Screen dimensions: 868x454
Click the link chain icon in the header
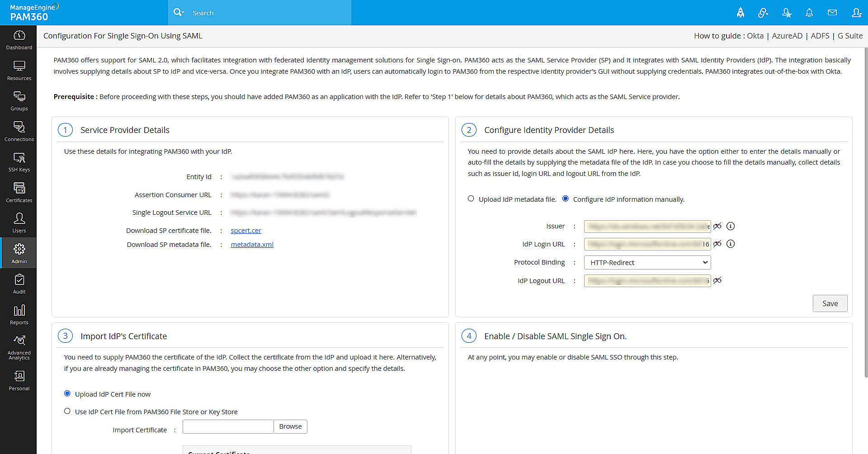tap(763, 13)
